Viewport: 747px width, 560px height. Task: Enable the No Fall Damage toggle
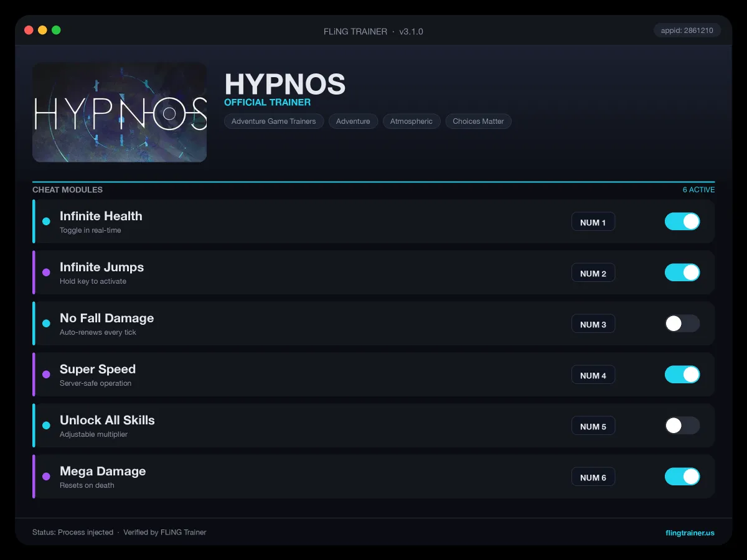point(682,324)
